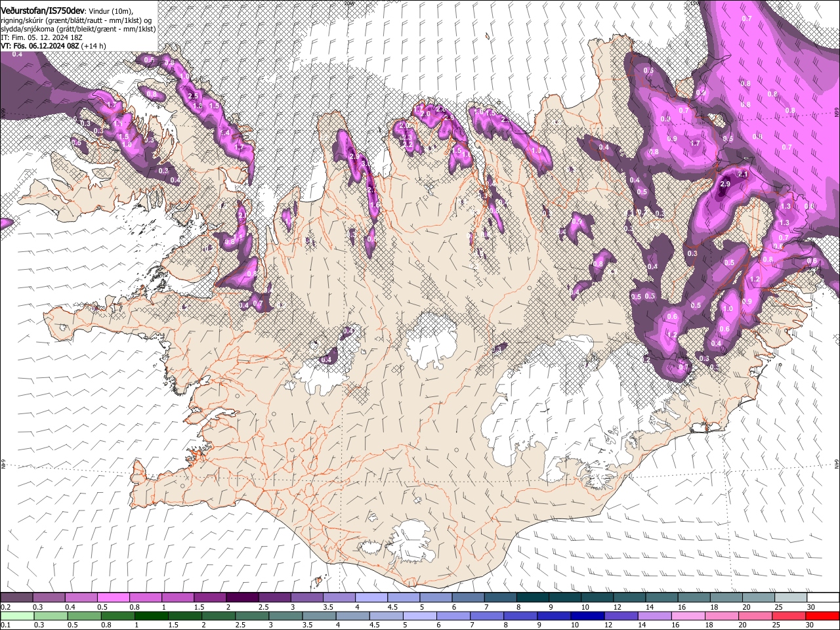
Task: Click the 'slydda/snjókoma' legend description line
Action: [x=78, y=30]
